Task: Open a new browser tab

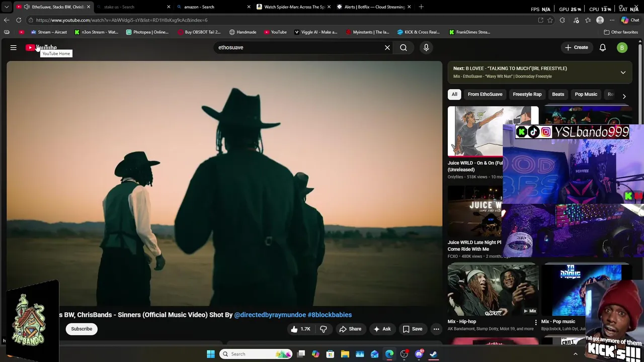Action: (x=421, y=7)
